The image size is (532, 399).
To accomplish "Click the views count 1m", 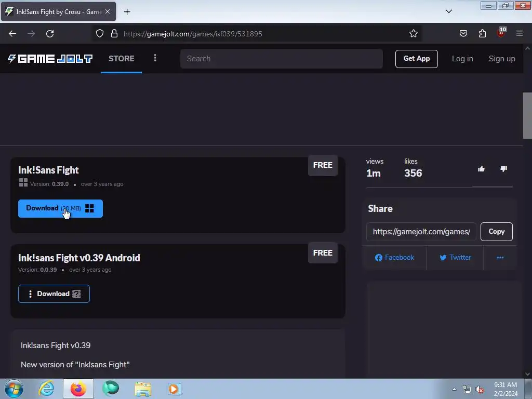I will [x=373, y=173].
